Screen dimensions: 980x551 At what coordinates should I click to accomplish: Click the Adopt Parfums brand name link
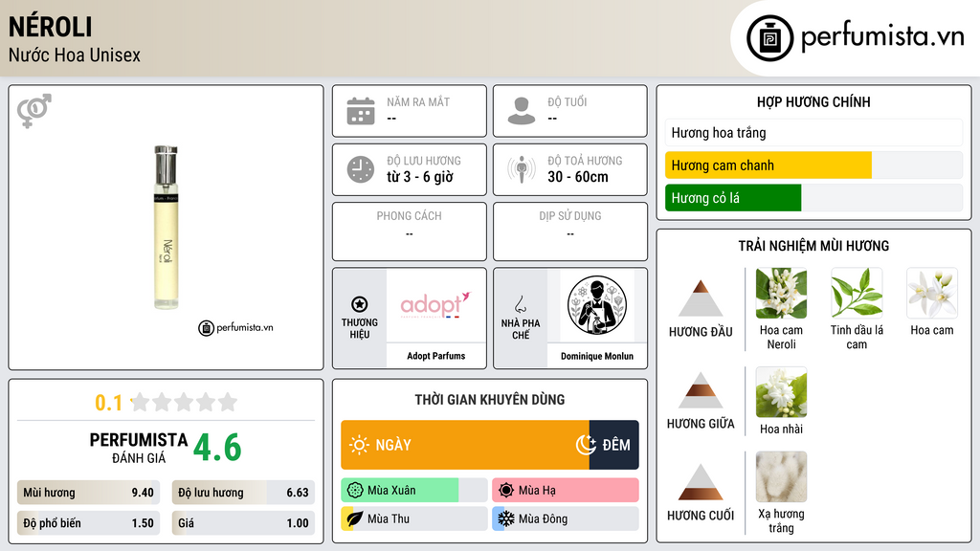click(435, 356)
